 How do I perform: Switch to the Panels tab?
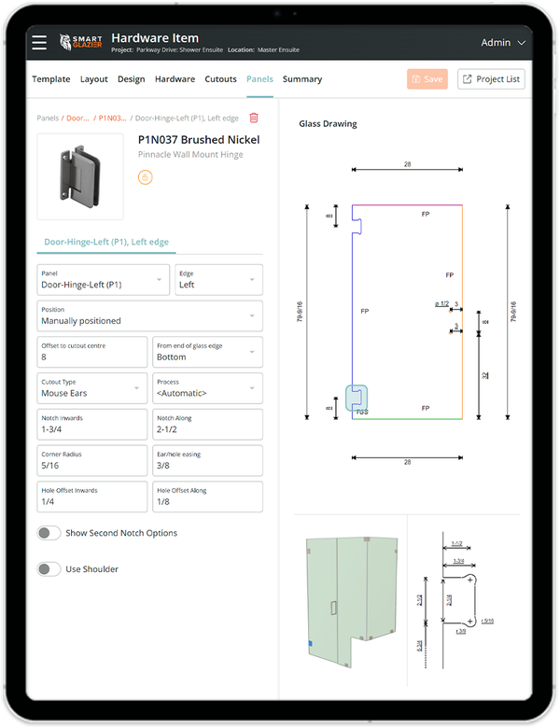[x=259, y=79]
